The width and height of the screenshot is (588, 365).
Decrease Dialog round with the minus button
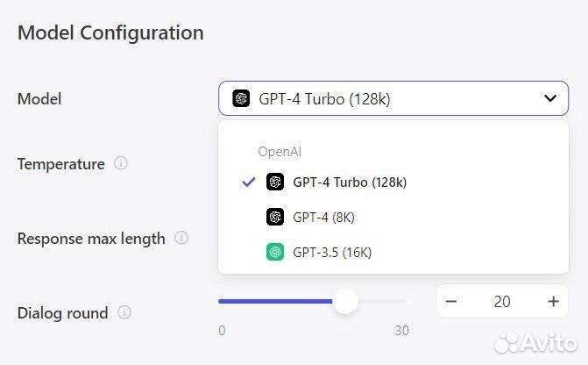pyautogui.click(x=451, y=302)
